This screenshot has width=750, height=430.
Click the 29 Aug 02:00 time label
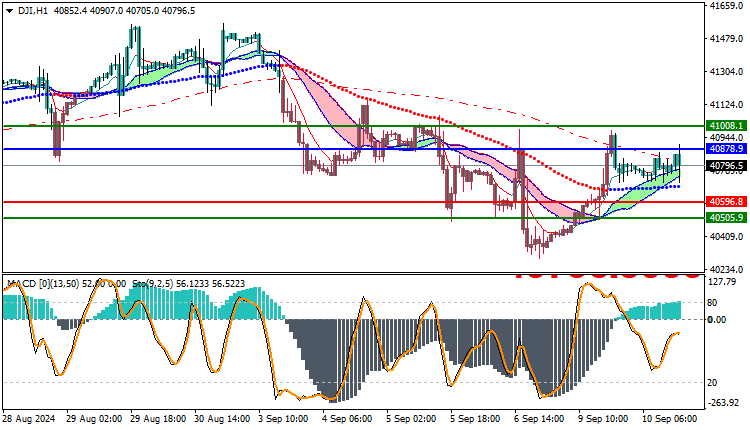(x=94, y=419)
